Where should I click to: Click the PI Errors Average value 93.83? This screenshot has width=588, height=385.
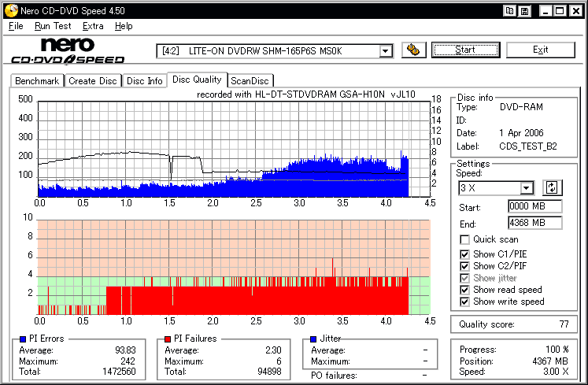coord(125,350)
